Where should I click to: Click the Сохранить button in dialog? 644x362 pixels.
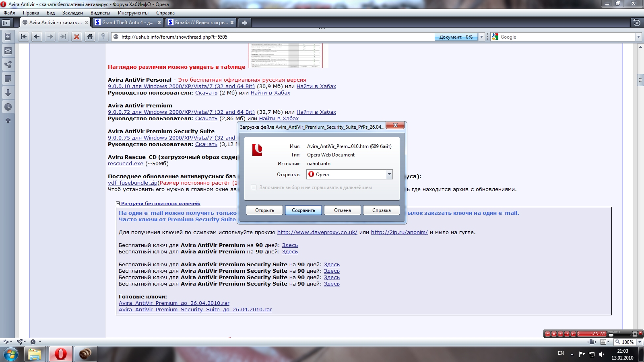point(303,210)
